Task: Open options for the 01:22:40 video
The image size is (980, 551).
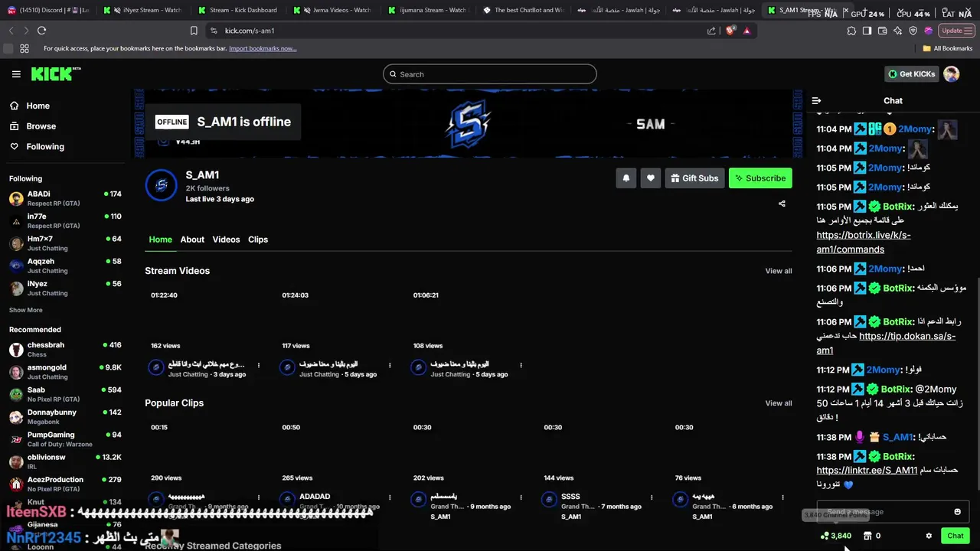Action: (x=259, y=365)
